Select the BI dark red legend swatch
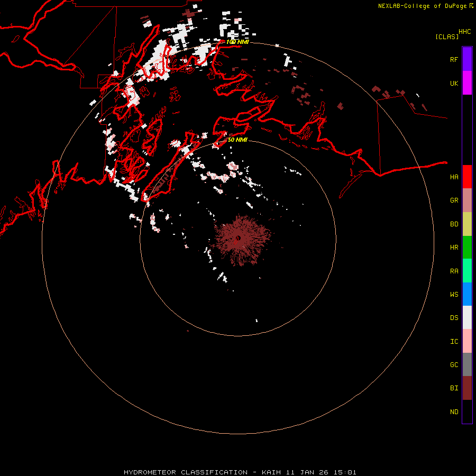The height and width of the screenshot is (476, 476). (x=467, y=388)
